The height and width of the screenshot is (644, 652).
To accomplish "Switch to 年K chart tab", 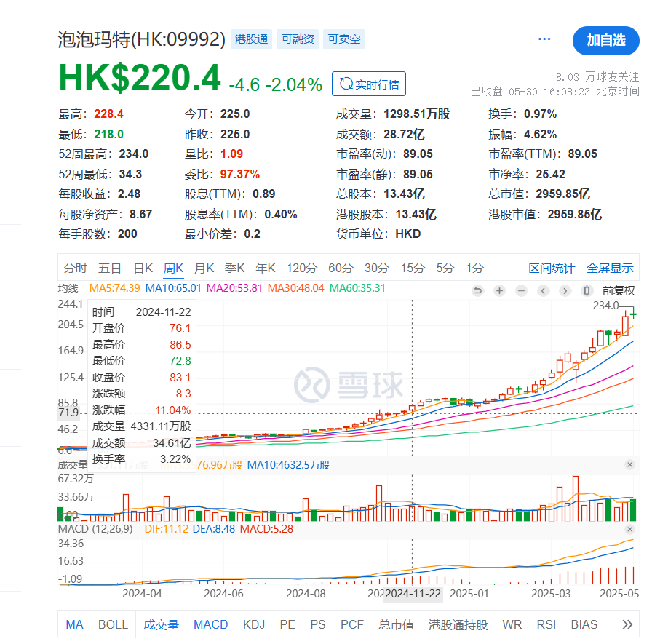I will pyautogui.click(x=266, y=269).
